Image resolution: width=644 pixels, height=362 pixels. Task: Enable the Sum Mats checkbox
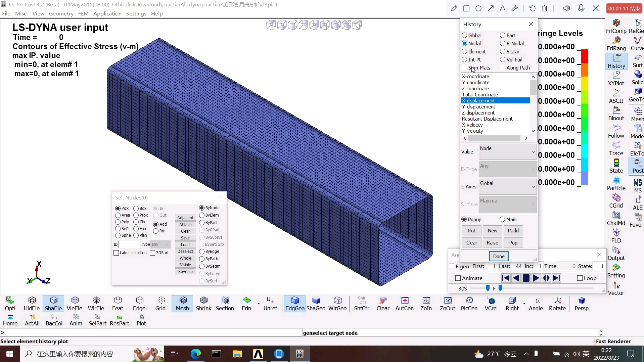tap(465, 68)
